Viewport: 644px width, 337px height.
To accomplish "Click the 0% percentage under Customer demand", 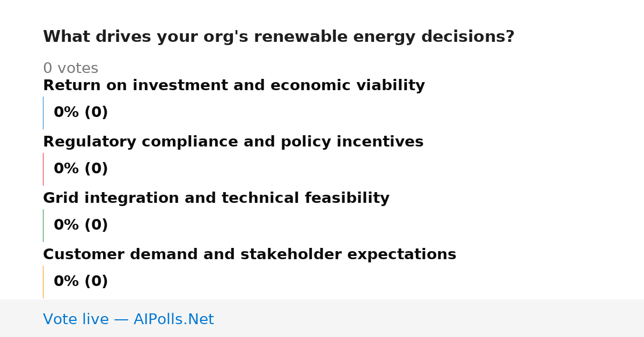I will (67, 282).
